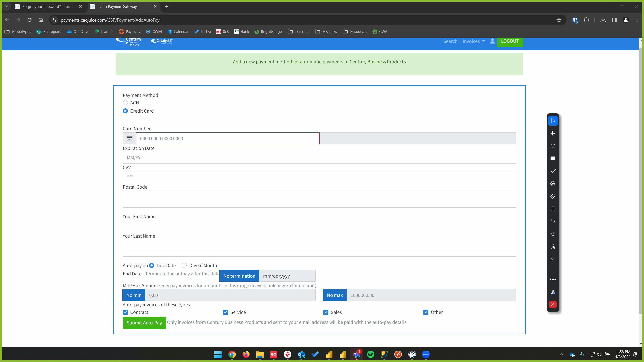Uncheck the Service invoice type

click(x=225, y=312)
